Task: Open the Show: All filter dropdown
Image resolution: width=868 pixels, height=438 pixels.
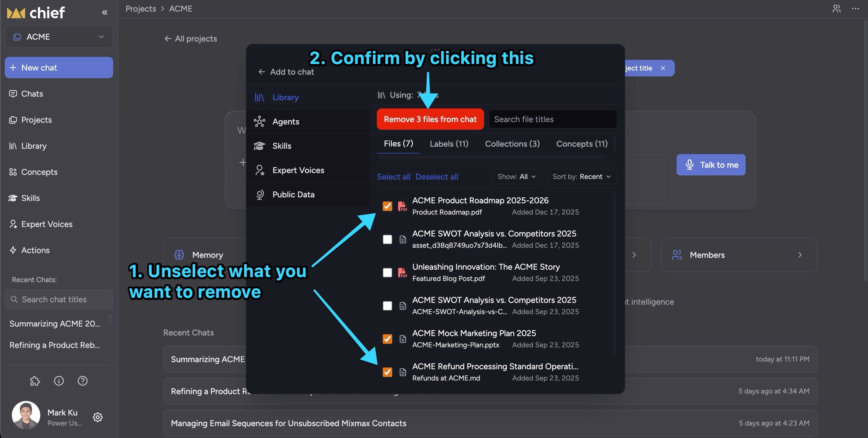Action: 517,177
